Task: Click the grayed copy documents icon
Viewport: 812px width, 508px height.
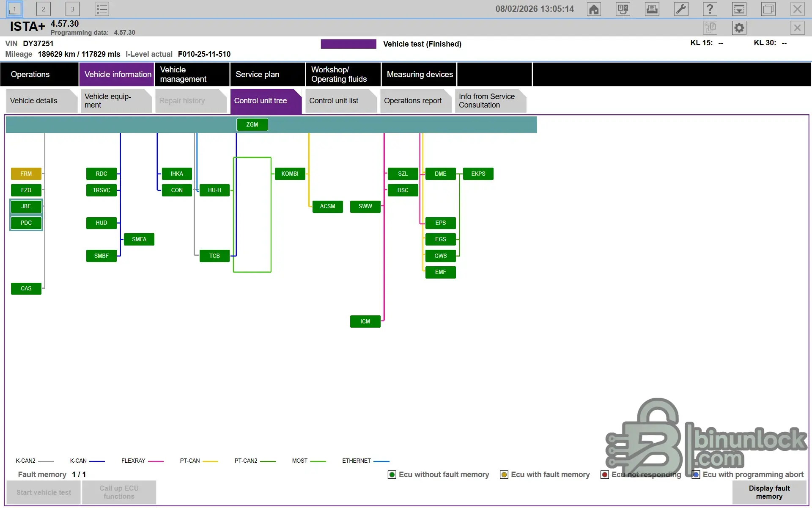Action: [x=710, y=28]
